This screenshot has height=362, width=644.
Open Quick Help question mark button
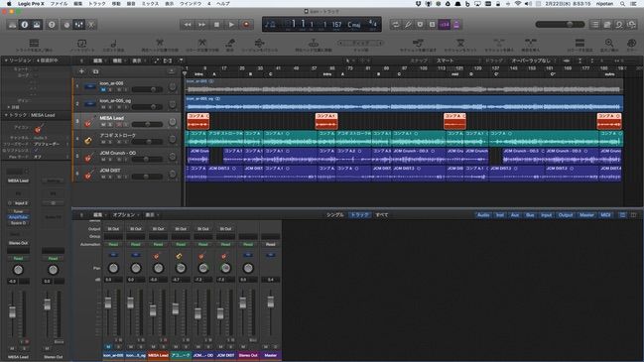52,25
